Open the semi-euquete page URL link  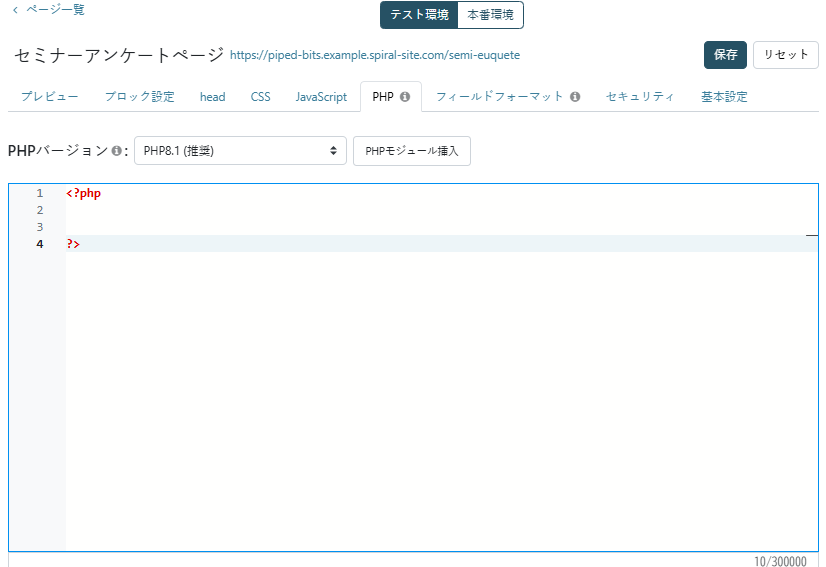pyautogui.click(x=375, y=55)
